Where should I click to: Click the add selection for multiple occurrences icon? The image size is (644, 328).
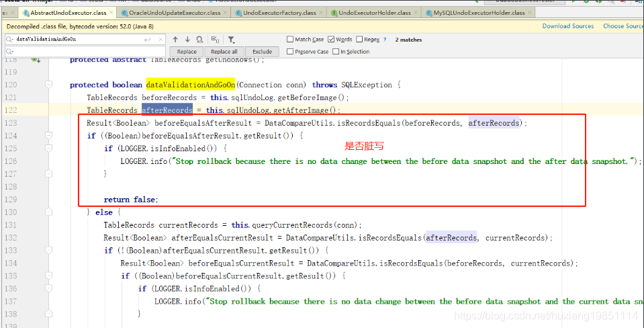point(215,40)
